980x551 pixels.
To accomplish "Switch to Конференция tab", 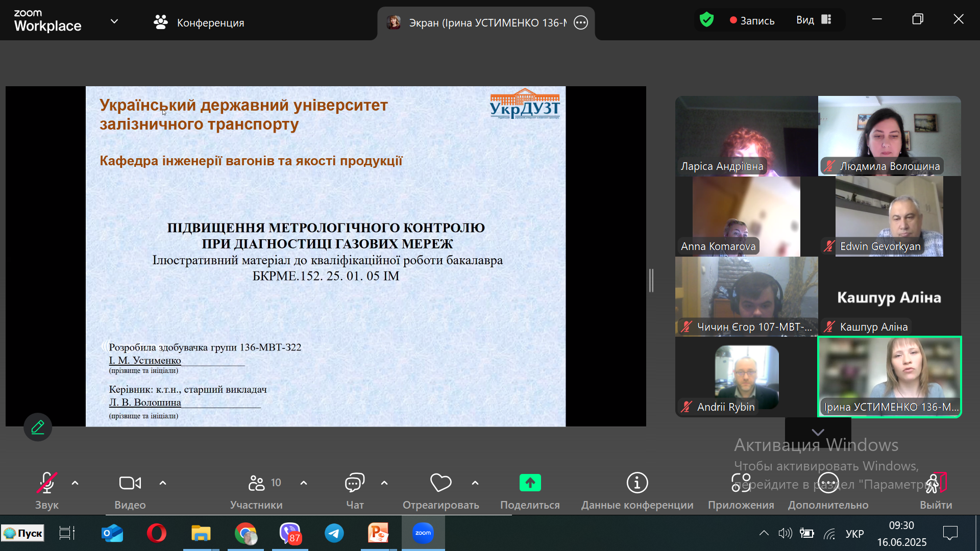I will tap(200, 22).
